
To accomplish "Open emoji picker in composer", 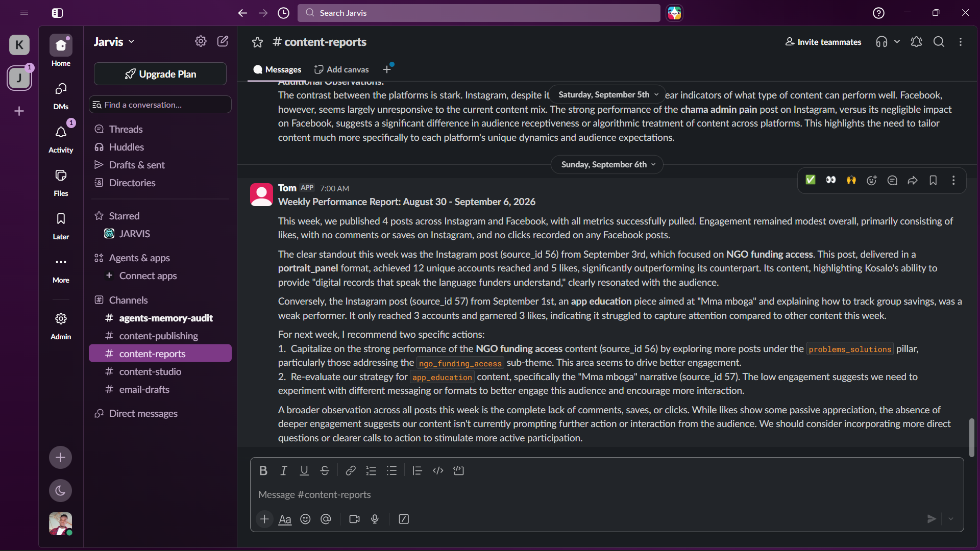I will point(305,519).
